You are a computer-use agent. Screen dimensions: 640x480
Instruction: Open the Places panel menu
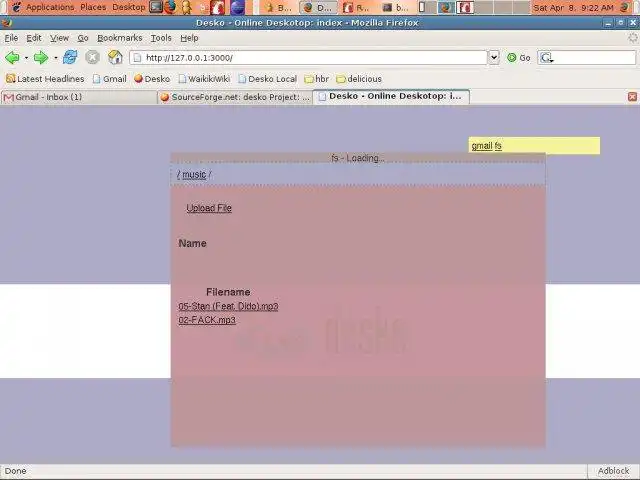pyautogui.click(x=93, y=7)
